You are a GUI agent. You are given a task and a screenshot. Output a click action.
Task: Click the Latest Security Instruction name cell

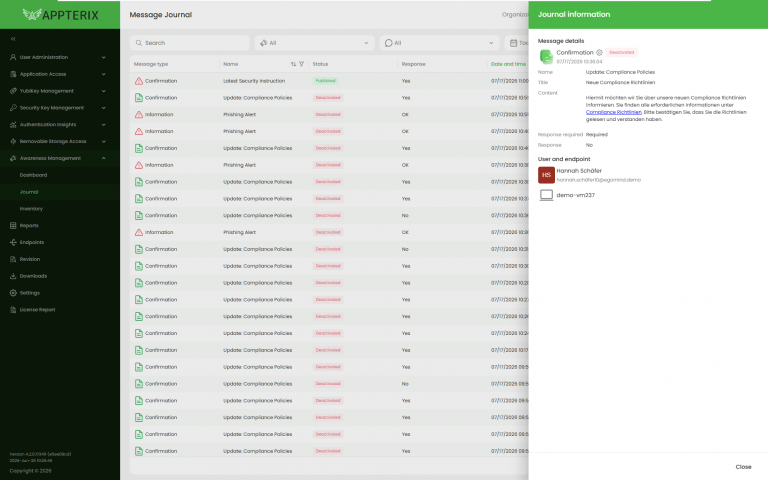click(254, 81)
